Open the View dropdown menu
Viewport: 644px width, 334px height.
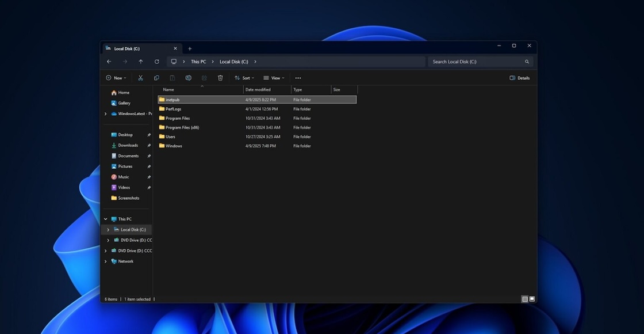(274, 78)
